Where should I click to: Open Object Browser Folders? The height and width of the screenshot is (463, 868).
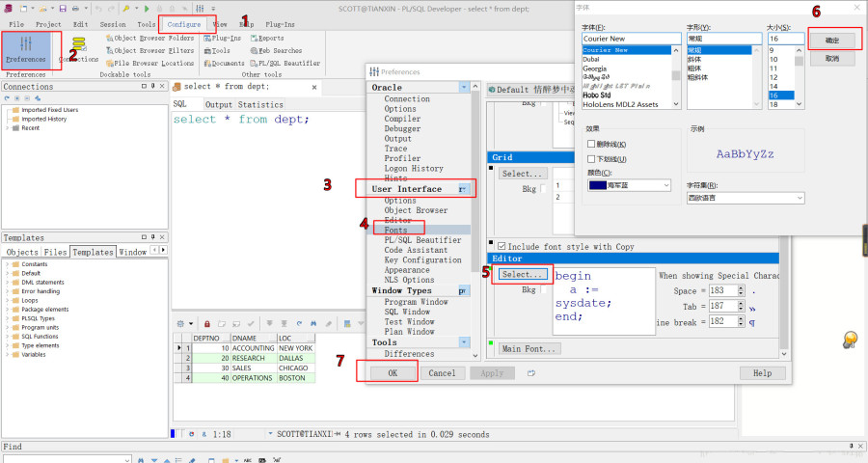(150, 39)
